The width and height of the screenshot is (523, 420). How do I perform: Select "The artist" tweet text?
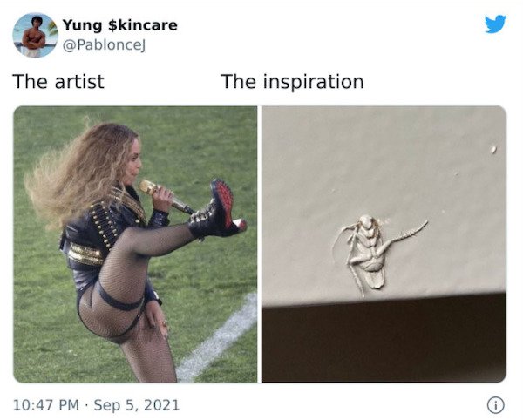[x=58, y=82]
